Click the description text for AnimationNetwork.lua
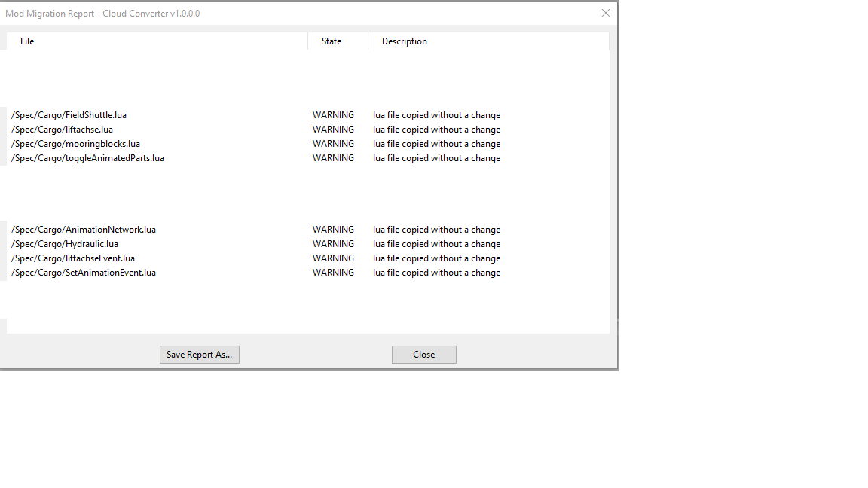The image size is (868, 488). pyautogui.click(x=436, y=230)
